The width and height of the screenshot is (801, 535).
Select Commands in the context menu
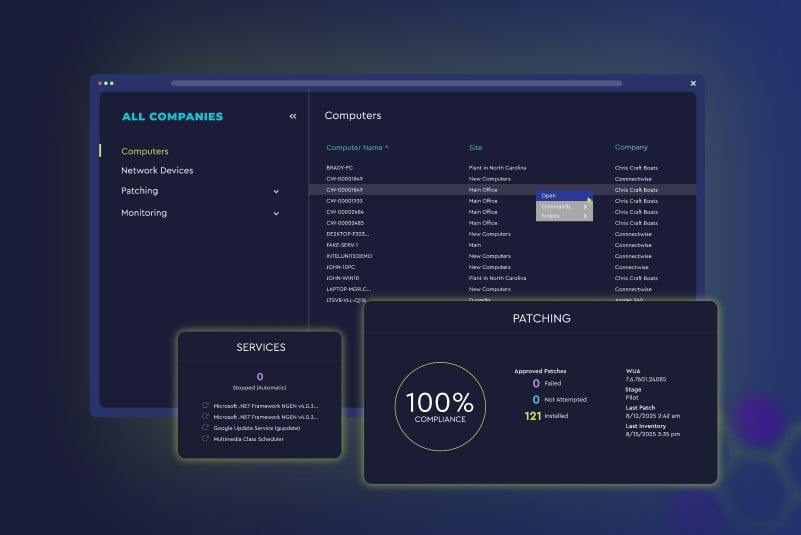click(x=556, y=206)
